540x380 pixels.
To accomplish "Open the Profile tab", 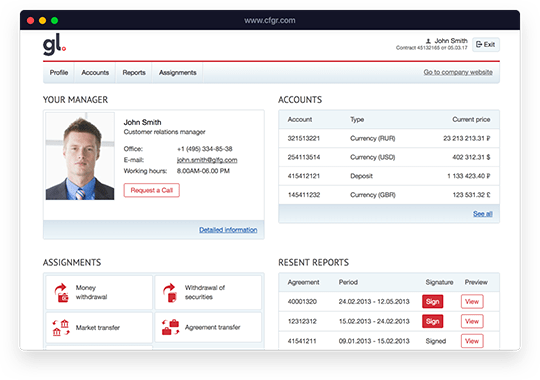I will pos(59,73).
